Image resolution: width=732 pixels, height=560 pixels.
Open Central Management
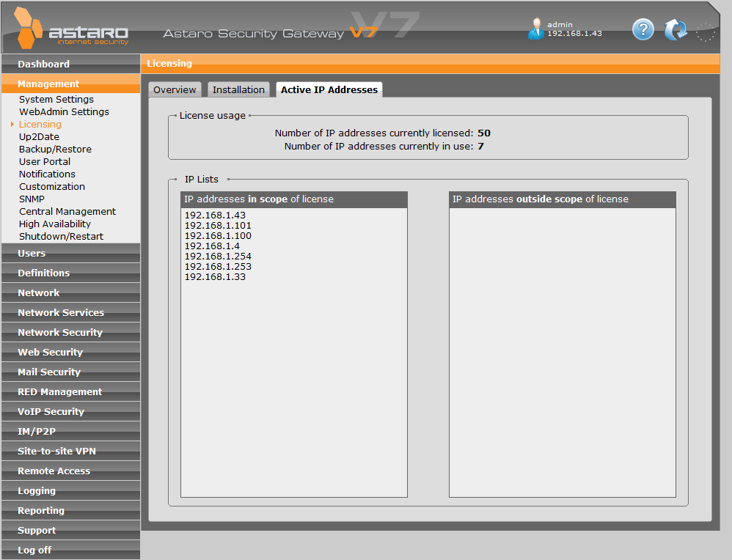tap(67, 211)
